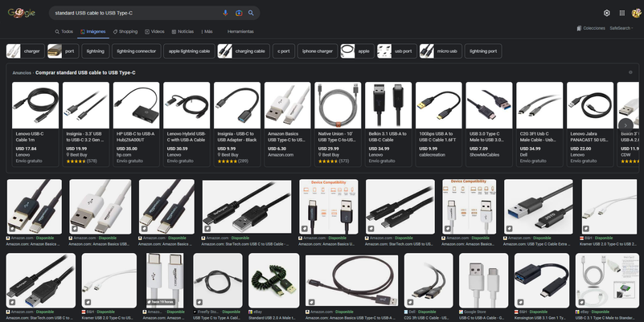The image size is (644, 322).
Task: Expand the Más menu
Action: [207, 31]
